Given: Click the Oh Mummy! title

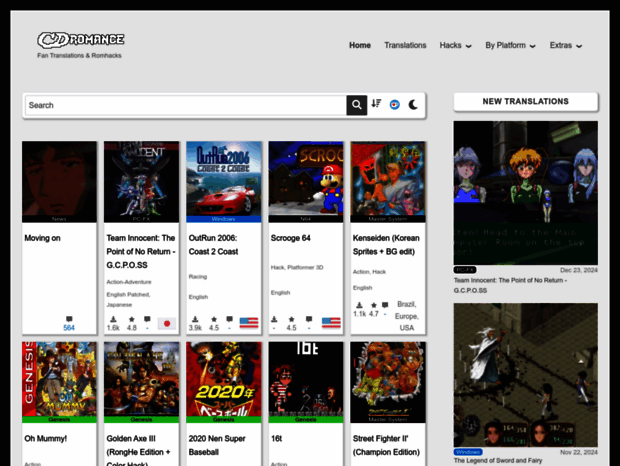Looking at the screenshot, I should pyautogui.click(x=45, y=439).
